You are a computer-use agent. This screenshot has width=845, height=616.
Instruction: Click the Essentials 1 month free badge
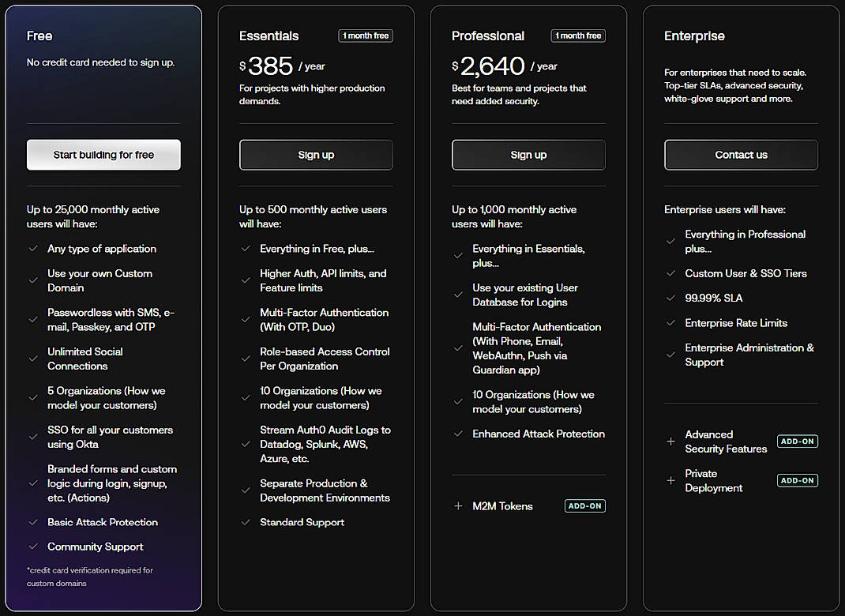tap(366, 36)
